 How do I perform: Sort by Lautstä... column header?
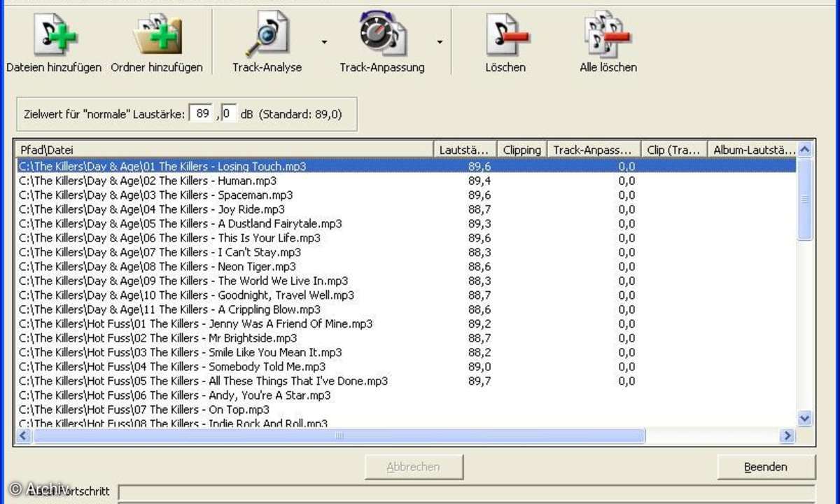tap(465, 150)
